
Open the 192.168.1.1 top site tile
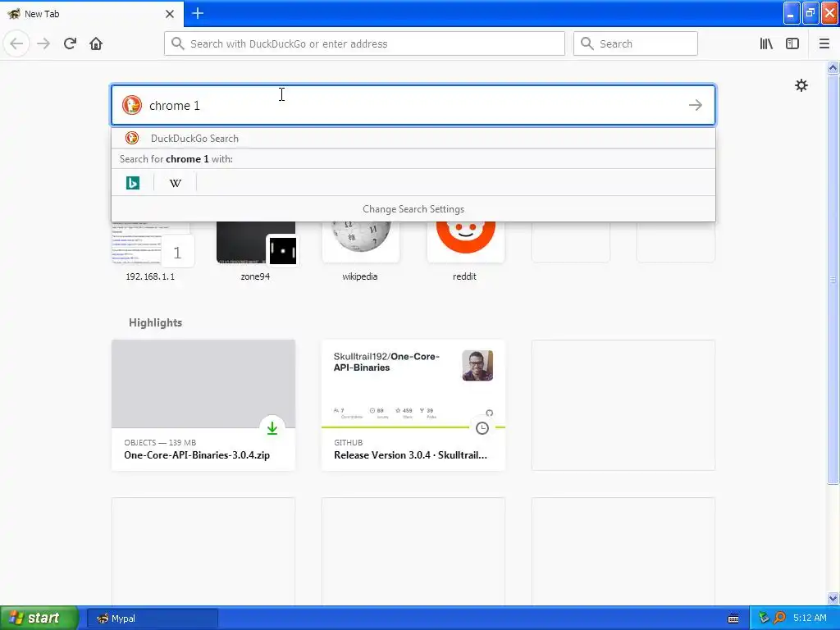(151, 251)
